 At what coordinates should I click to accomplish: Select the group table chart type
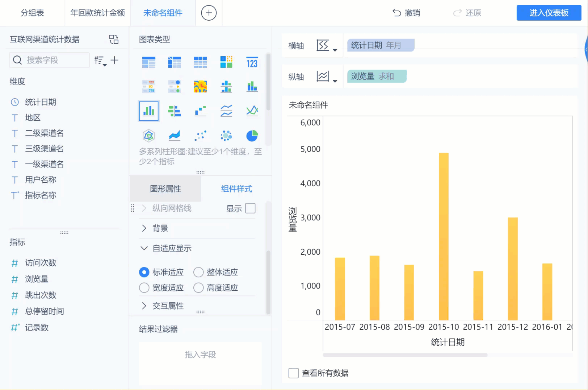148,62
